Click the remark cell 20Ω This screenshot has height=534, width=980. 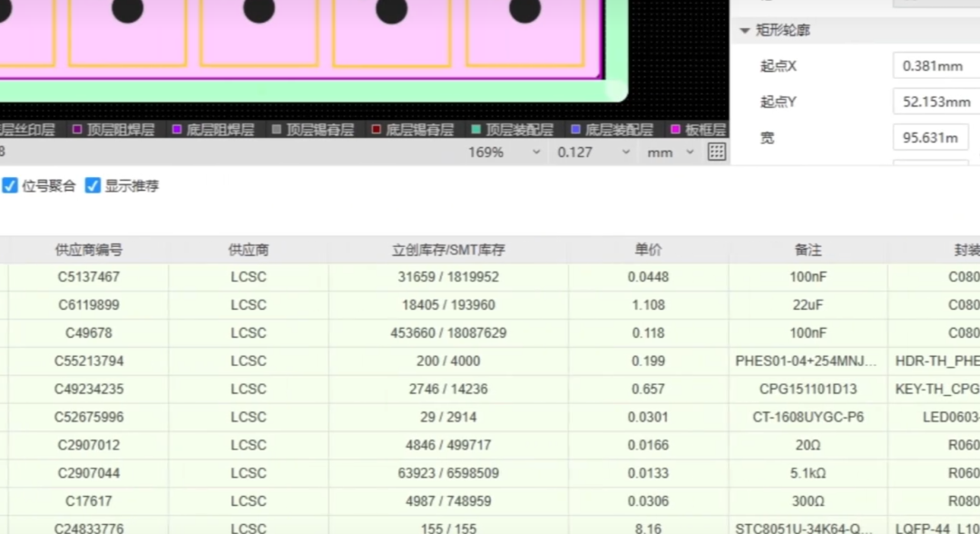(x=808, y=445)
